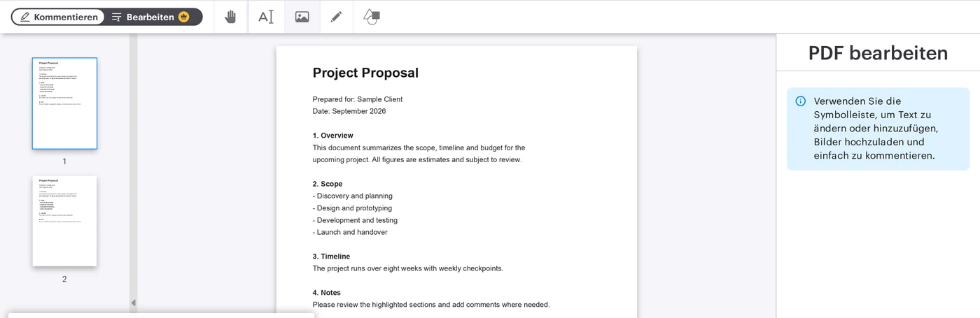Select the shapes tool

(x=372, y=17)
